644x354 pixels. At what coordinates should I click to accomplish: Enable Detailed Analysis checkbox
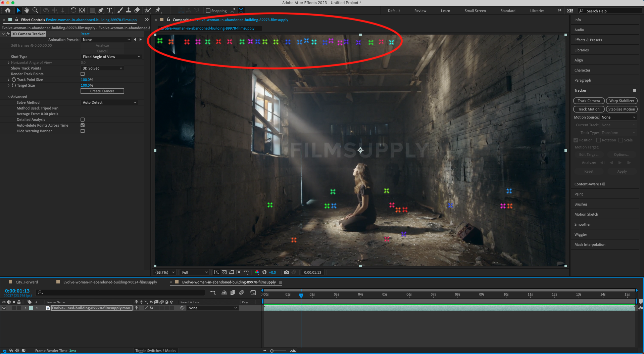click(82, 120)
